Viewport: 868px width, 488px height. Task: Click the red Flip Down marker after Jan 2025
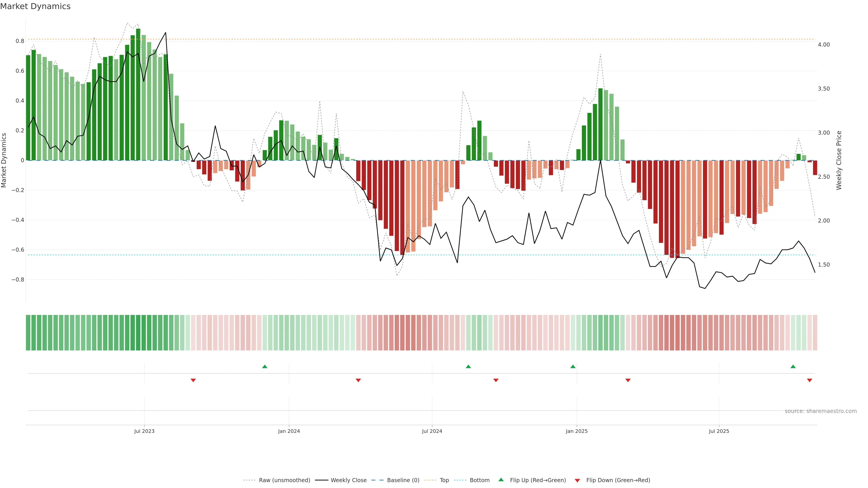pyautogui.click(x=628, y=380)
